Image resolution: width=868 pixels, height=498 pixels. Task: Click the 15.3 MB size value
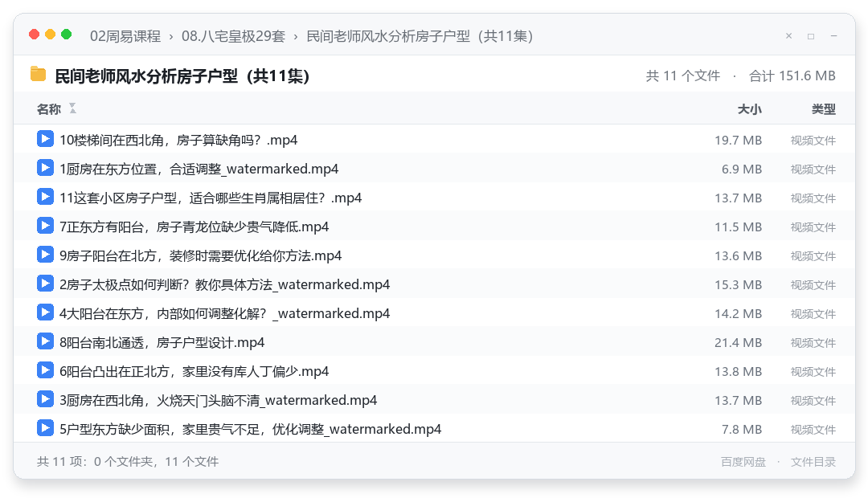pos(738,284)
